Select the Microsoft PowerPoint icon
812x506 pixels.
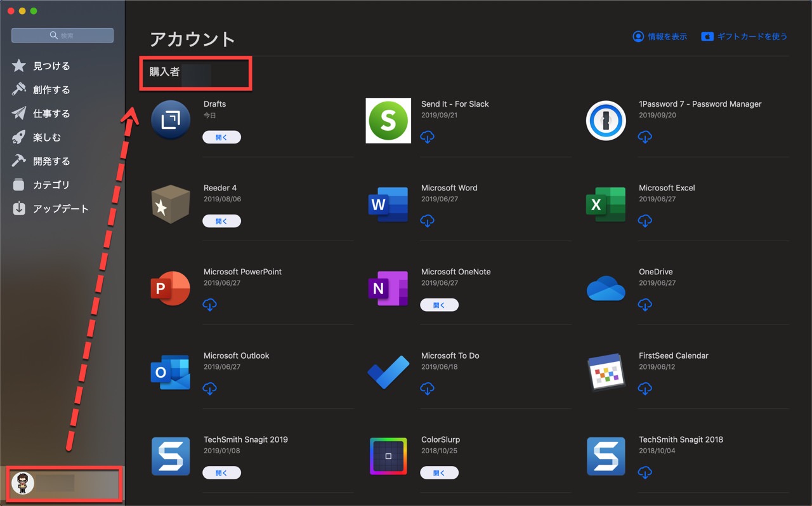point(171,288)
